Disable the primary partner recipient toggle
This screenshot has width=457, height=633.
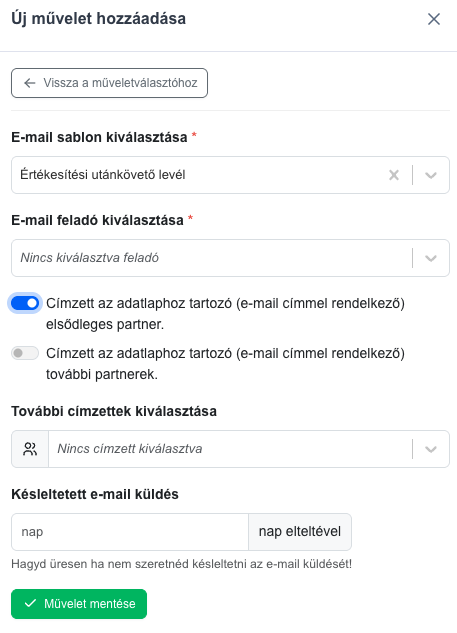pos(25,303)
